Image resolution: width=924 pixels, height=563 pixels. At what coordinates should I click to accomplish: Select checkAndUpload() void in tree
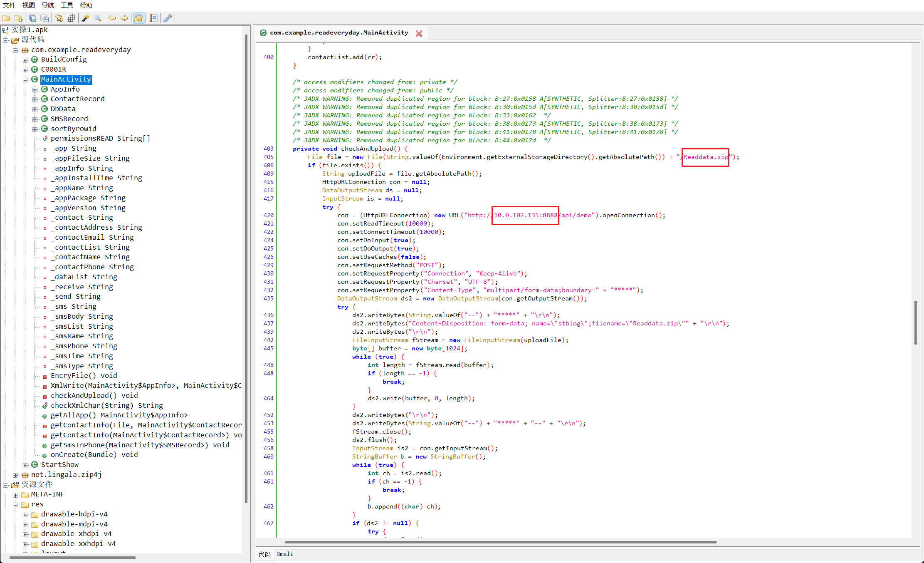click(x=94, y=395)
